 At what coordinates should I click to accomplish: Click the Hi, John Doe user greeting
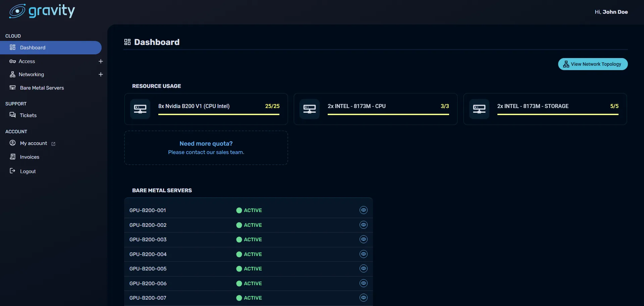(x=611, y=12)
